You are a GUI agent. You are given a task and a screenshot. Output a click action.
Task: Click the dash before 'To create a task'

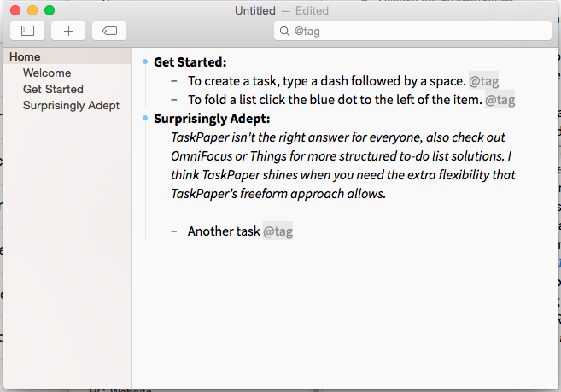[174, 81]
